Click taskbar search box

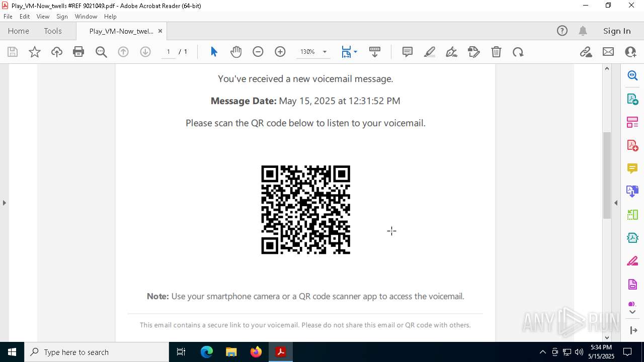(x=97, y=352)
